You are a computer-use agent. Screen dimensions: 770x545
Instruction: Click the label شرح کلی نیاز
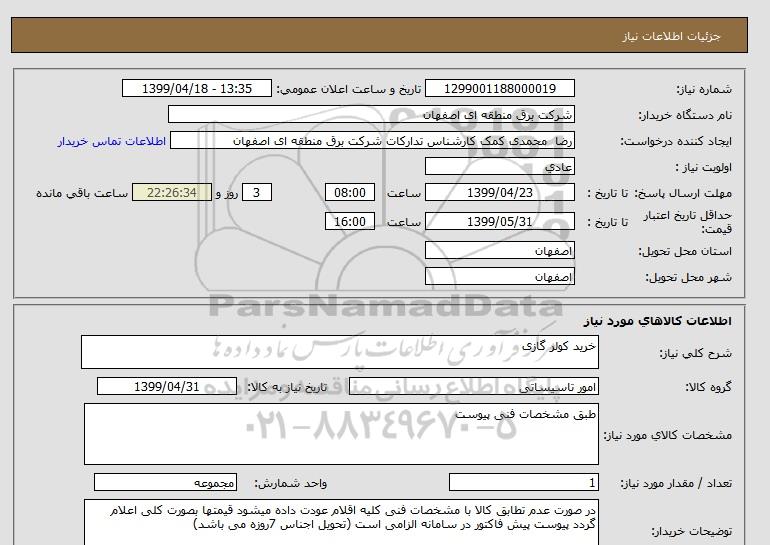(x=695, y=353)
